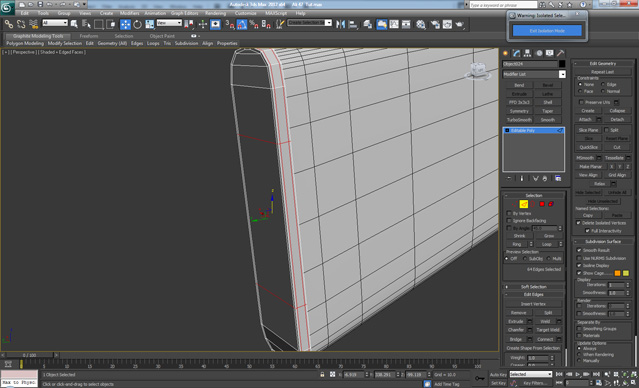Image resolution: width=639 pixels, height=388 pixels.
Task: Open the Render Setup icon
Action: [435, 24]
